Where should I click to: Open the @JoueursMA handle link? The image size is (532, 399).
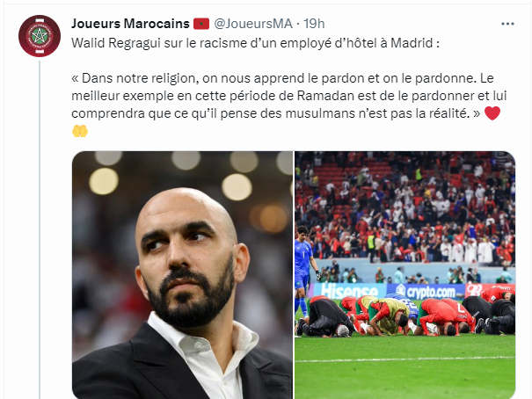click(253, 24)
